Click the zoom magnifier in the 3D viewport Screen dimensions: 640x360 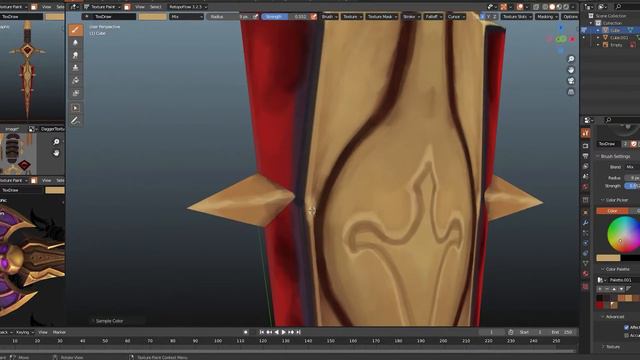tap(571, 59)
